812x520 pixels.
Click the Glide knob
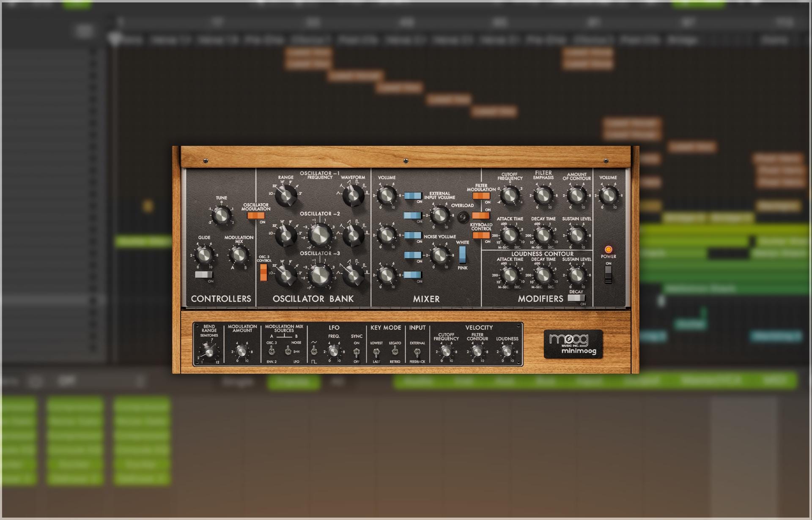point(204,255)
